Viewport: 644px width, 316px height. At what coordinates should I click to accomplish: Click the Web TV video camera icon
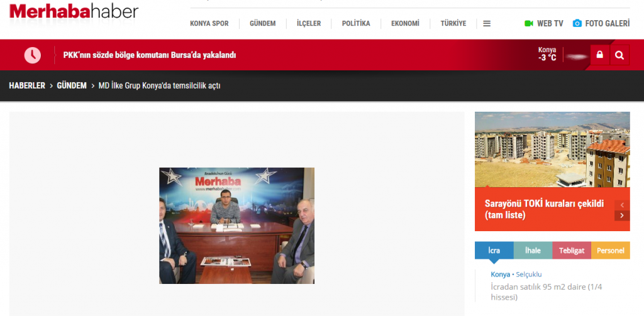[529, 24]
